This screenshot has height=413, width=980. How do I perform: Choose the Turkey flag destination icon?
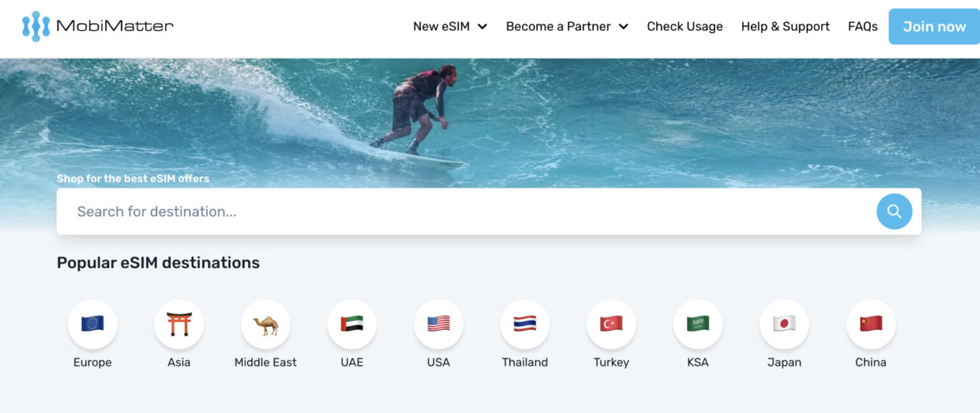coord(611,324)
